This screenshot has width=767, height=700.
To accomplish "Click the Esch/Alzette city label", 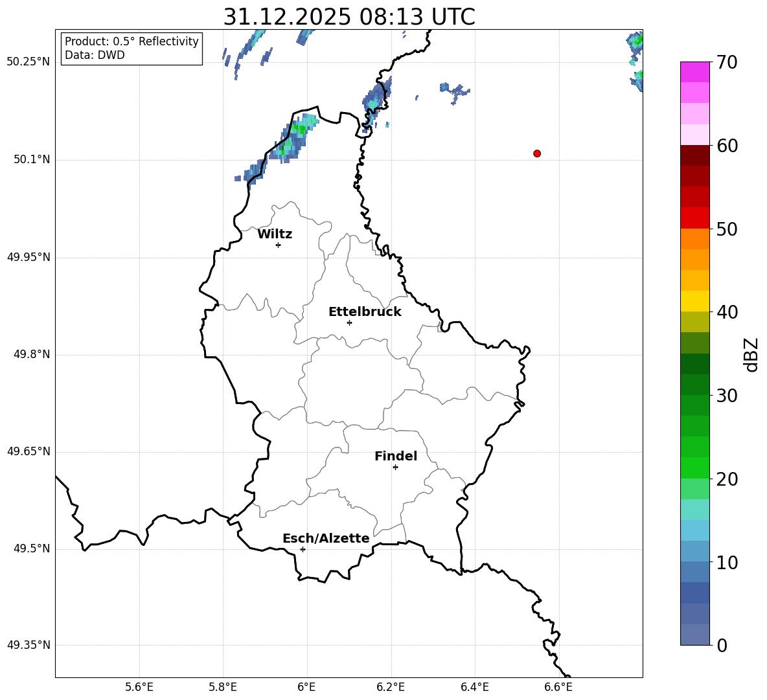I will click(x=326, y=539).
